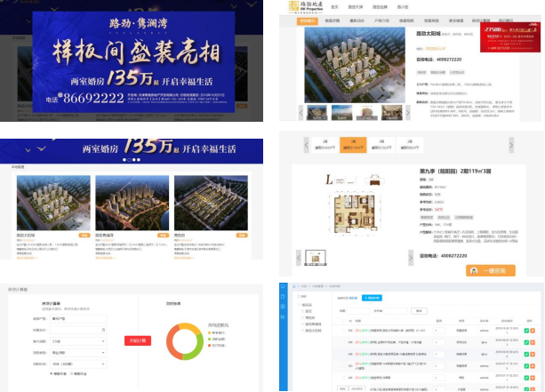Click the 估算总价 price input field
The image size is (545, 392).
tap(78, 330)
